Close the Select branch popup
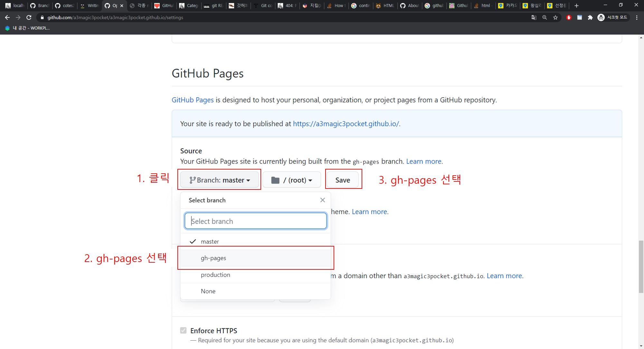 tap(323, 200)
